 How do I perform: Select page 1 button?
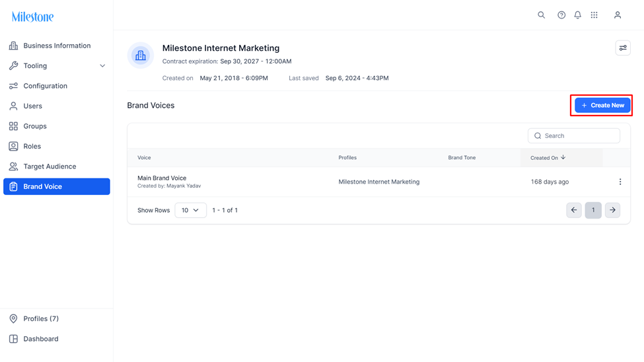pos(593,210)
